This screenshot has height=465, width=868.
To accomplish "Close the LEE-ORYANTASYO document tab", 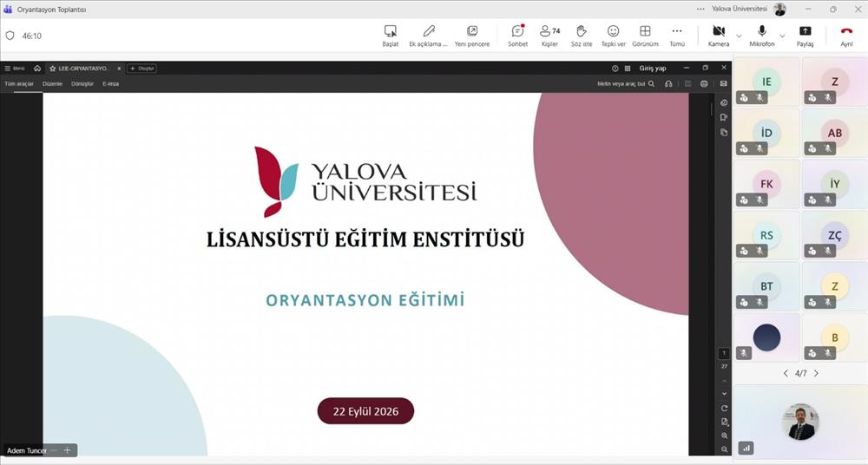I will click(119, 69).
